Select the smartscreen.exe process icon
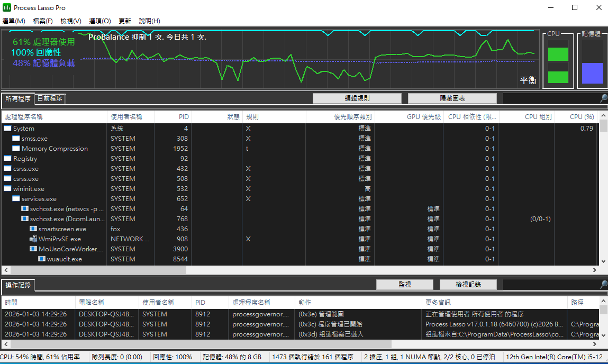 click(33, 229)
